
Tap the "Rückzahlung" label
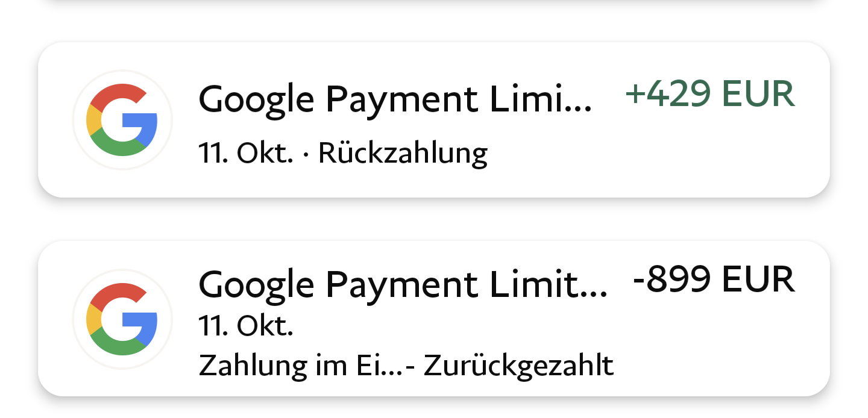point(403,153)
